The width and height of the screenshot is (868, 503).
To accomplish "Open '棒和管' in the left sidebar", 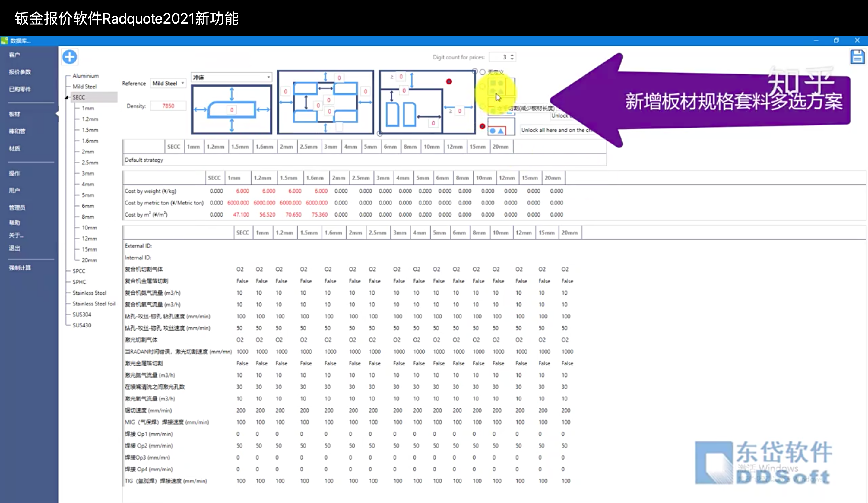I will click(17, 131).
